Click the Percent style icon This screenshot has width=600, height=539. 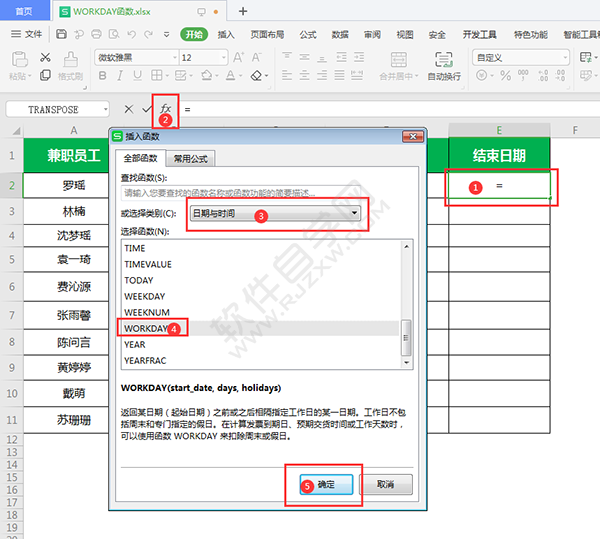pos(505,75)
